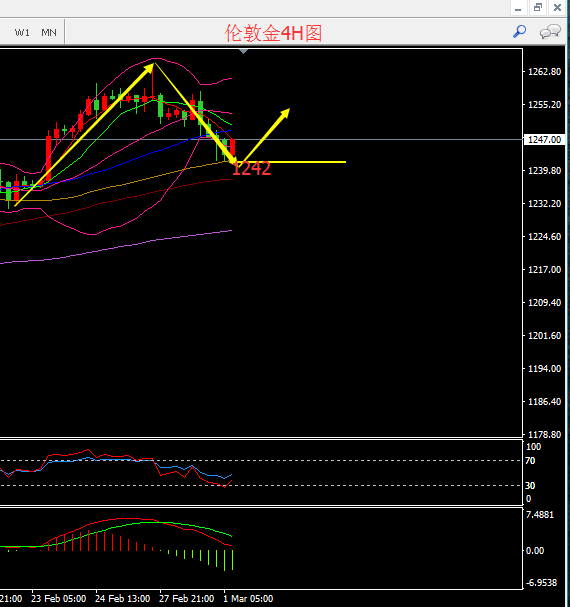This screenshot has height=607, width=570.
Task: Minimize the chart window
Action: click(518, 7)
